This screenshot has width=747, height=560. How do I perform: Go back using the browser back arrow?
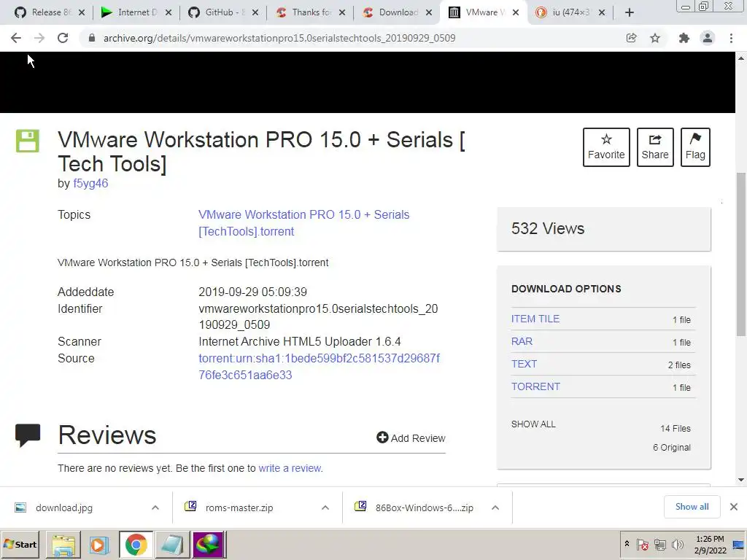[16, 38]
